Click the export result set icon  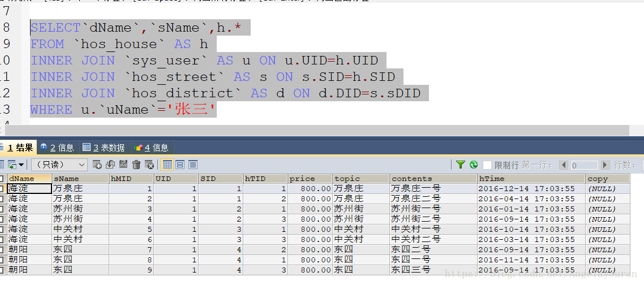[11, 165]
